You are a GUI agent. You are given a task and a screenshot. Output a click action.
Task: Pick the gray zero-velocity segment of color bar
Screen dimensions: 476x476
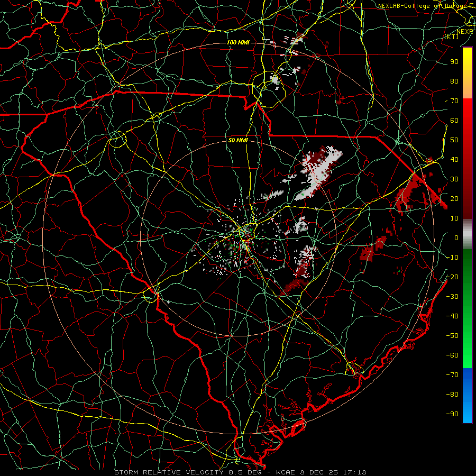pos(467,234)
